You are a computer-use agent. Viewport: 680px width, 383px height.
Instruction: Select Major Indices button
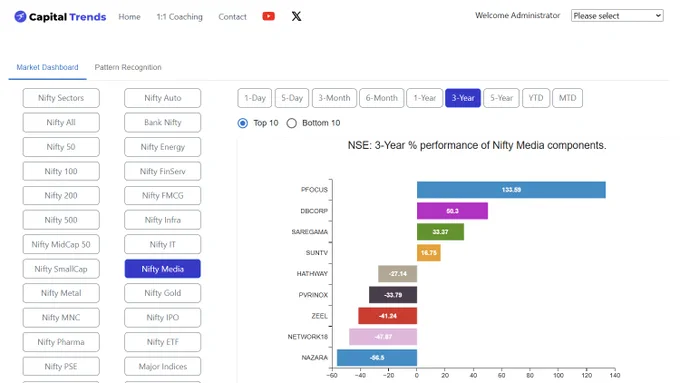click(163, 367)
